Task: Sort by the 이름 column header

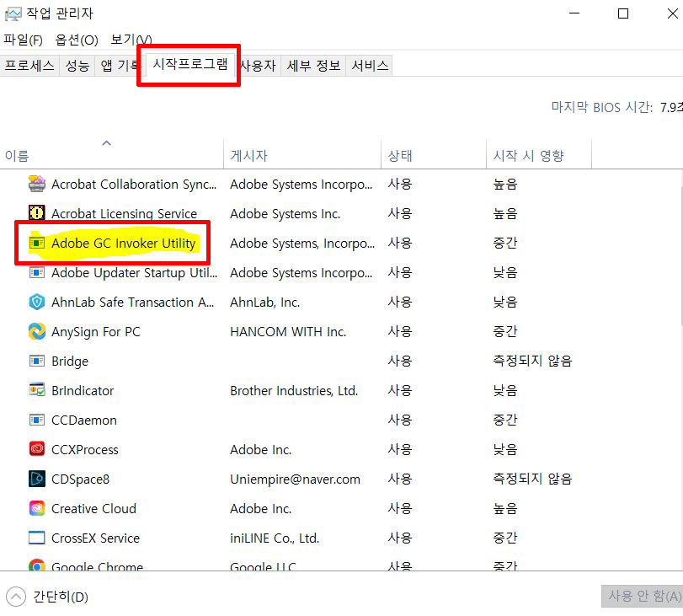Action: pyautogui.click(x=111, y=155)
